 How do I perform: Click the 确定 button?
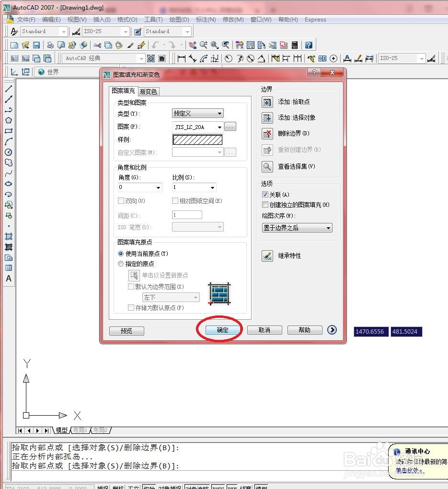(x=223, y=330)
